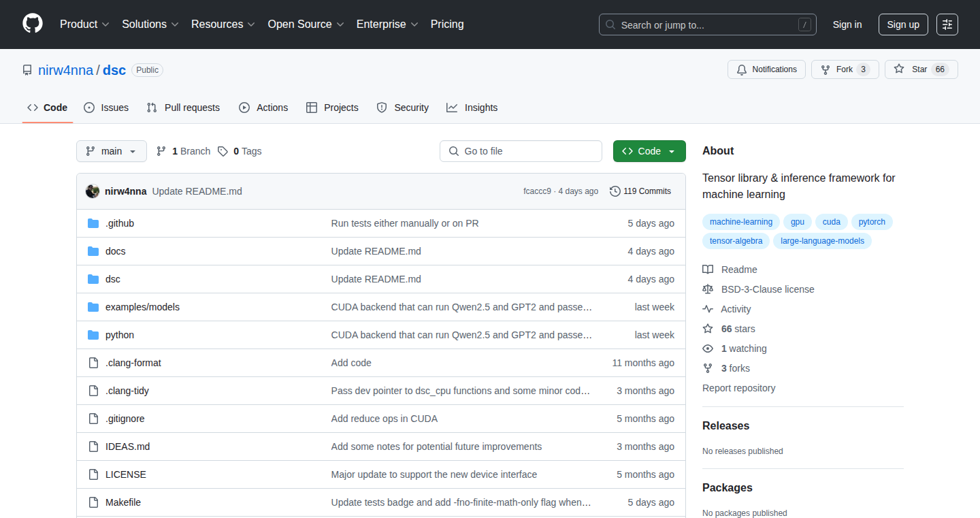
Task: Click the pytorch topic tag
Action: pyautogui.click(x=872, y=222)
